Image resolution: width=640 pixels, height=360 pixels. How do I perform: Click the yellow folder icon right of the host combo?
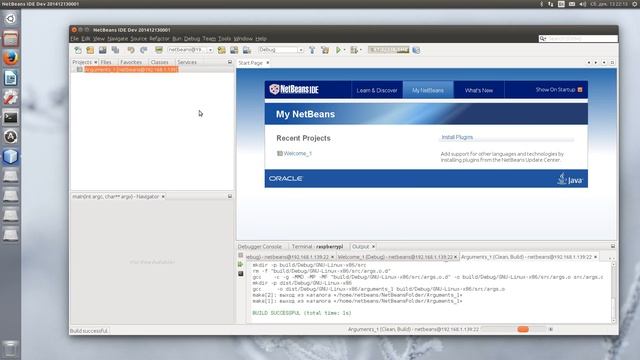click(221, 50)
